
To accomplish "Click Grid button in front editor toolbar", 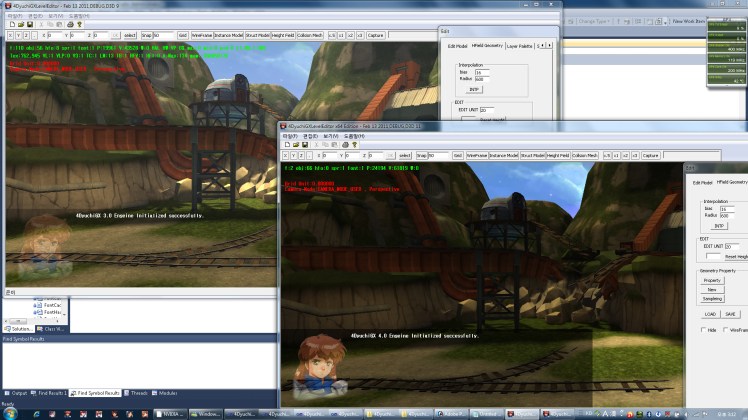I will (457, 156).
